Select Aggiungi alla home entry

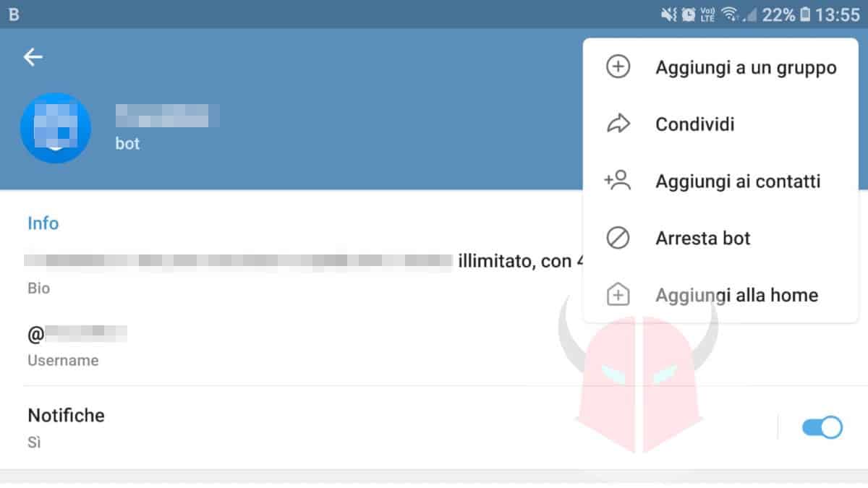pos(736,295)
